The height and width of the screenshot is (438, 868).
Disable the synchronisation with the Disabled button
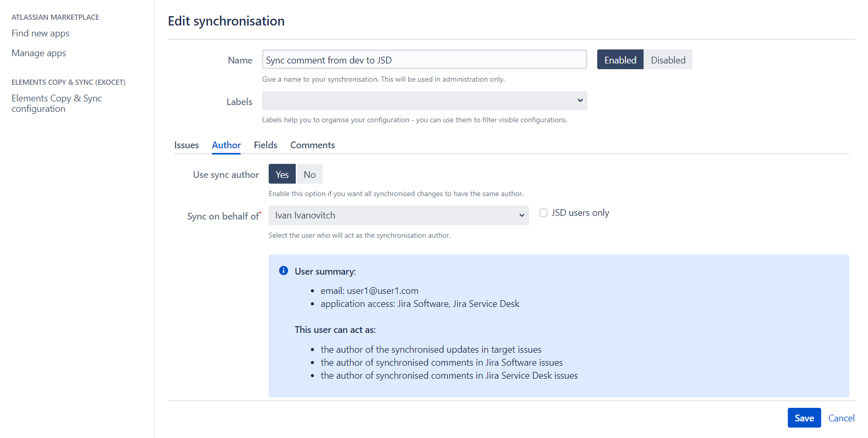click(668, 59)
